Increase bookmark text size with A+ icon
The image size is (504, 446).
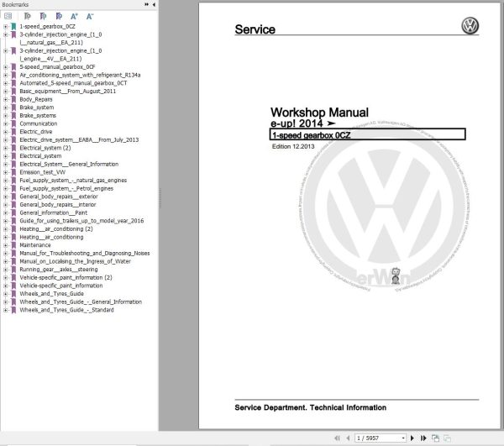tap(74, 16)
